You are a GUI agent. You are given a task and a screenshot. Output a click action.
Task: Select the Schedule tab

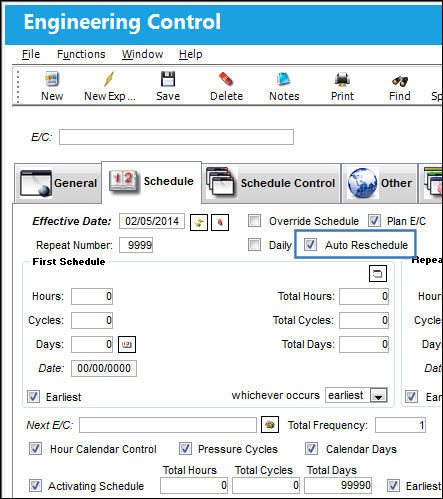[x=152, y=182]
